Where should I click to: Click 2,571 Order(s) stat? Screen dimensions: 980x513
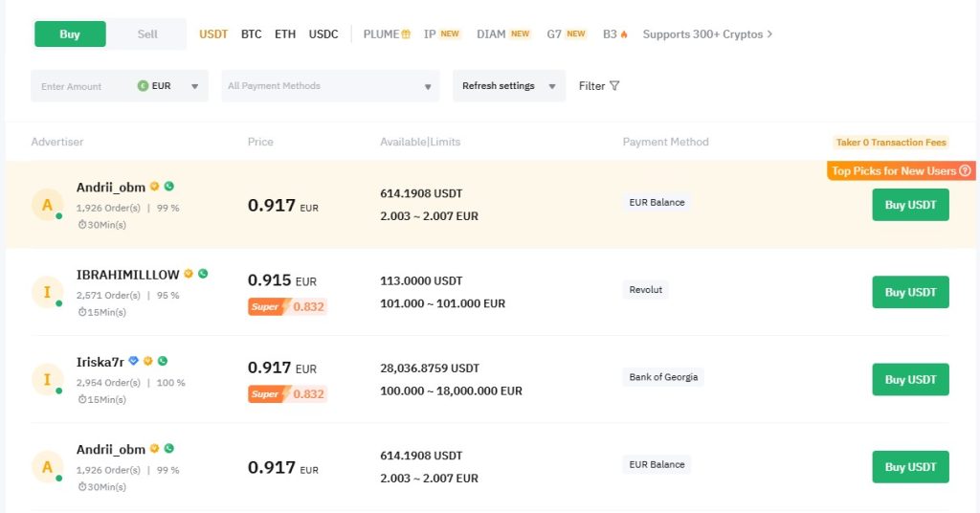(108, 295)
